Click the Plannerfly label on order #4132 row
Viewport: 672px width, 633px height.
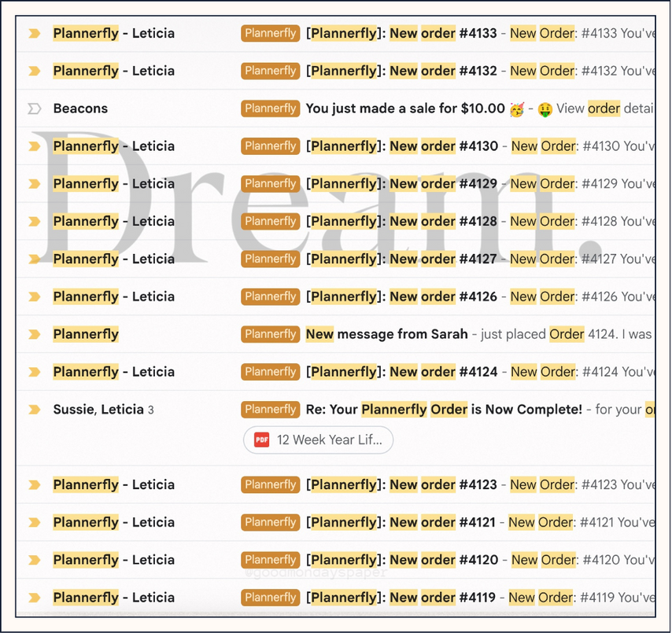point(271,71)
